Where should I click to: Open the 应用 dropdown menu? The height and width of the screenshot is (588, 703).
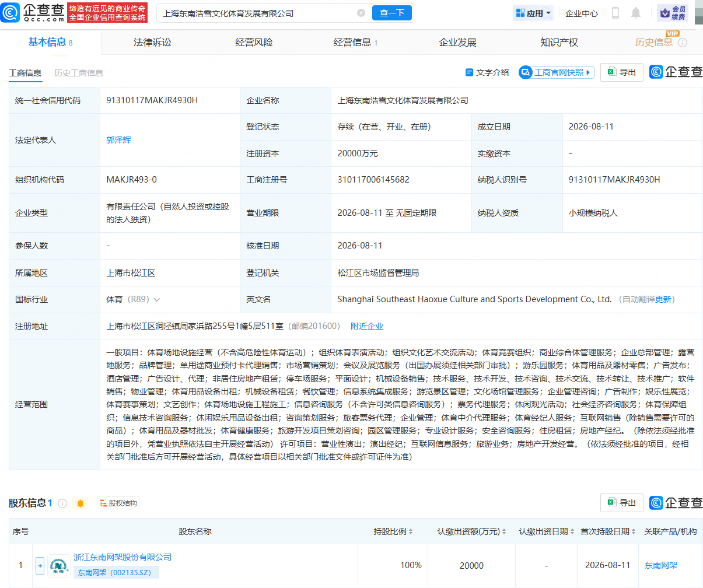(533, 13)
